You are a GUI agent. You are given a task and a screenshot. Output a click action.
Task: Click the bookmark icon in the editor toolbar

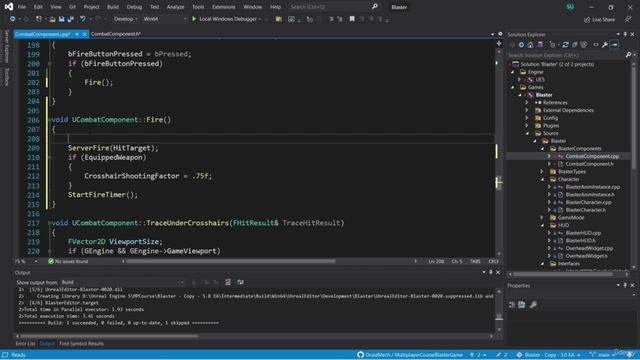click(x=352, y=19)
